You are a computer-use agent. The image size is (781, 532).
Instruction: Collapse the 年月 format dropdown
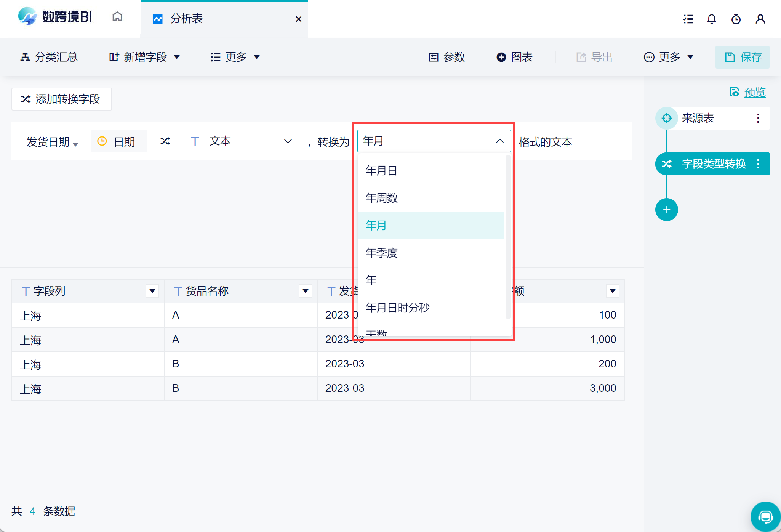tap(499, 141)
